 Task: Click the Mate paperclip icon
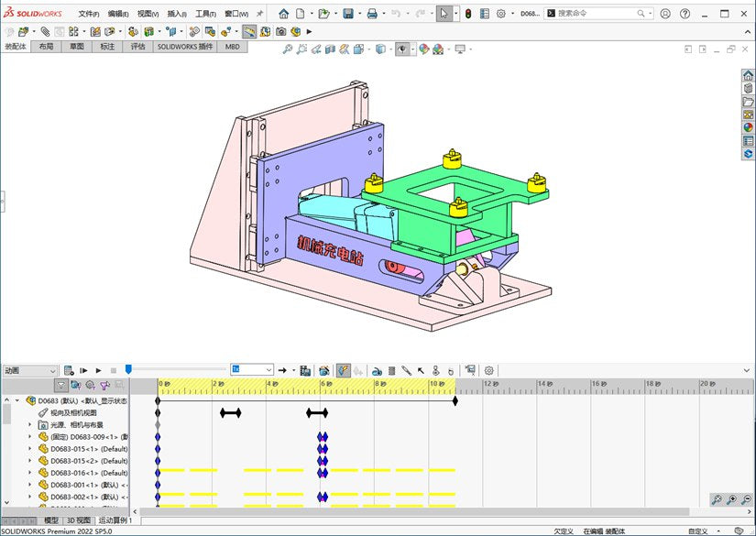45,32
